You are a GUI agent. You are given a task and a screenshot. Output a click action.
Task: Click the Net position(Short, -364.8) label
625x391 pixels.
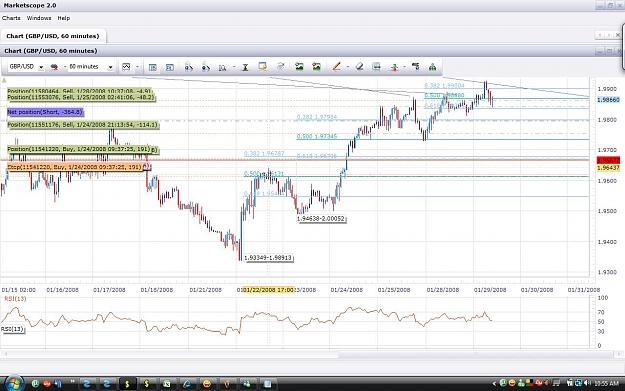click(45, 112)
